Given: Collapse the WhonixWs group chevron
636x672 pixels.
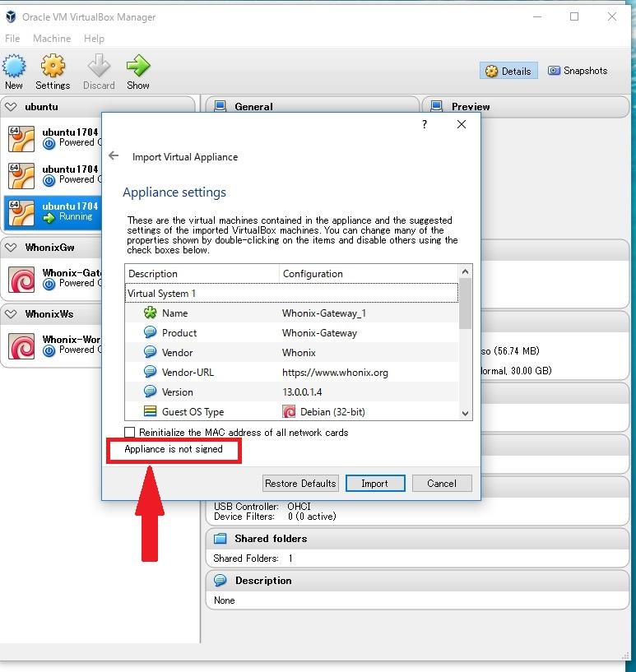Looking at the screenshot, I should pos(11,314).
